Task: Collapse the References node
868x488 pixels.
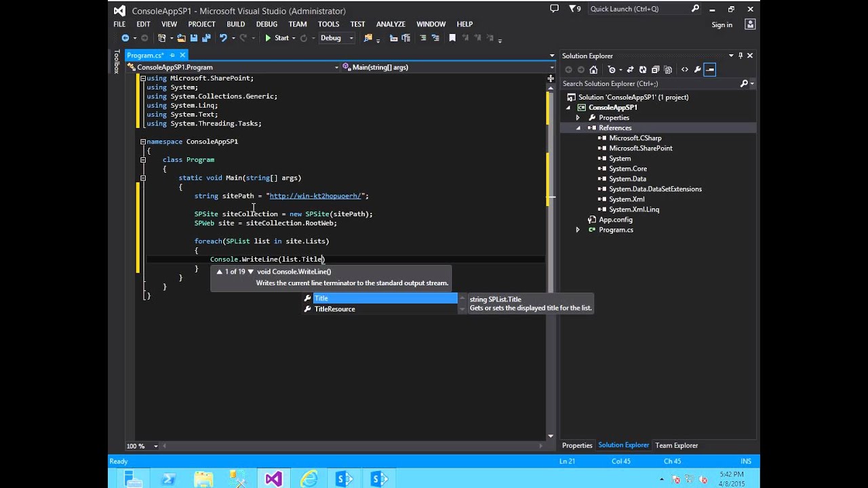Action: [578, 128]
